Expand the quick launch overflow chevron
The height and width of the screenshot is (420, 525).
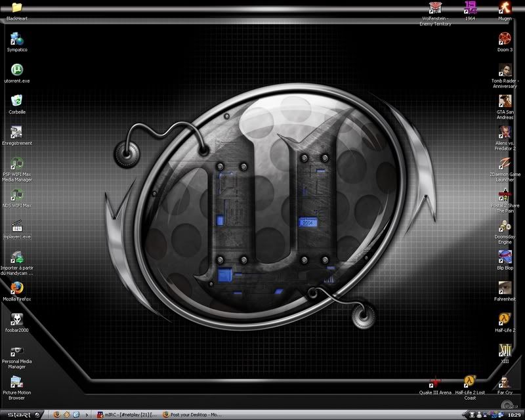87,415
